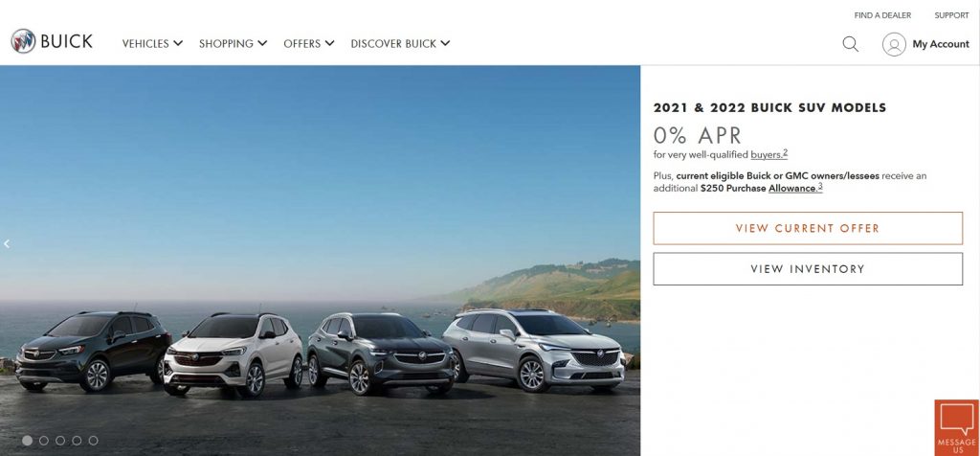Click the Buick tri-shield logo

tap(23, 41)
